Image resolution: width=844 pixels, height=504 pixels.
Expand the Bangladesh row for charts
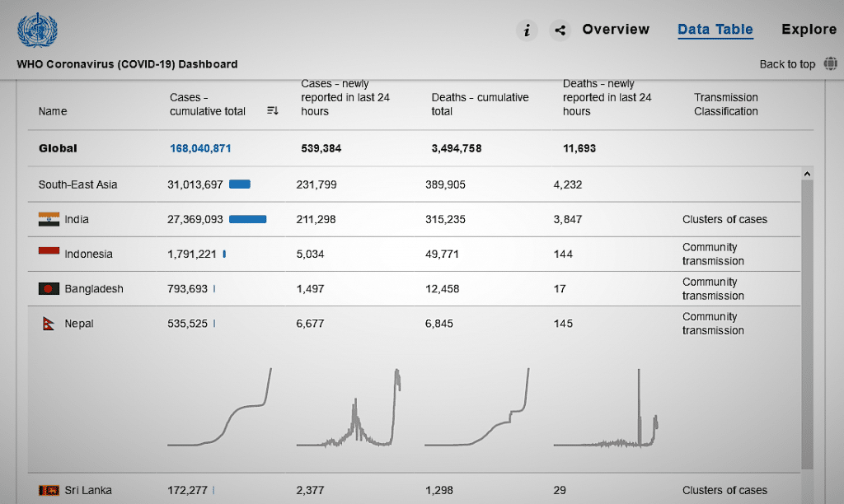click(93, 289)
